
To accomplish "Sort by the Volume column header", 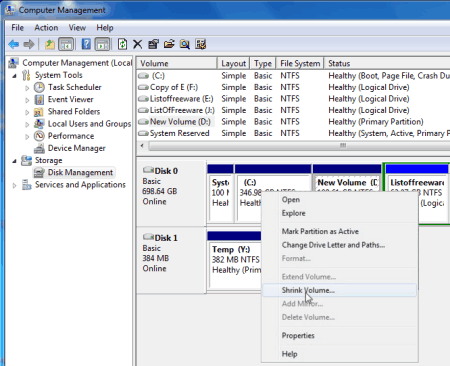I will click(x=177, y=63).
